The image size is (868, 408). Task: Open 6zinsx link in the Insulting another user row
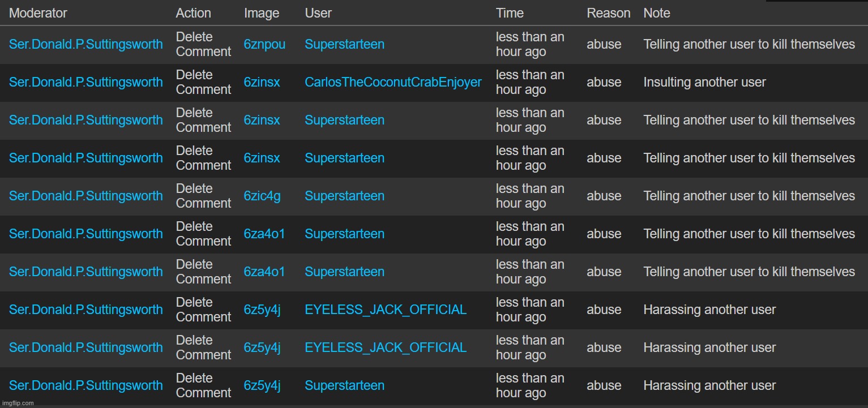[262, 82]
